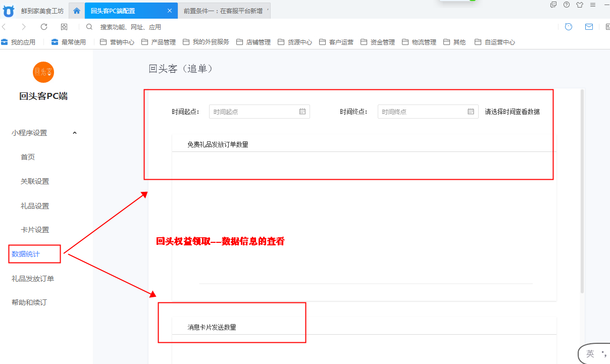Screen dimensions: 610x364
Task: Collapse the 小程序设置 menu chevron
Action: (x=75, y=133)
